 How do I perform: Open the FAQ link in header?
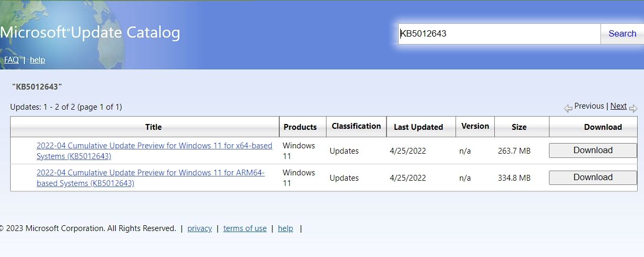coord(12,60)
